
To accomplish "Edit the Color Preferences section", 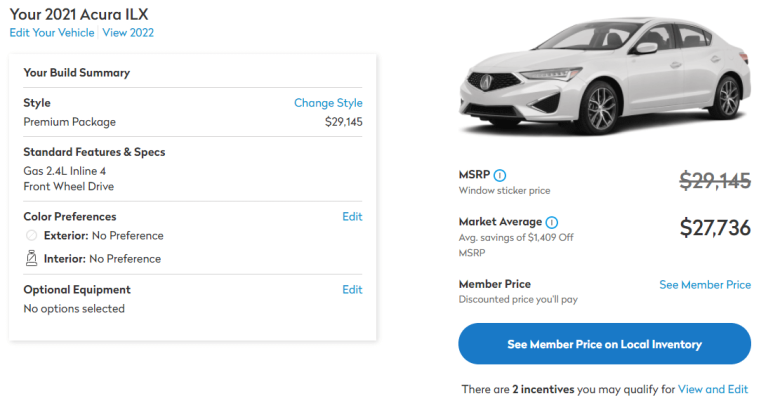I will click(x=352, y=217).
